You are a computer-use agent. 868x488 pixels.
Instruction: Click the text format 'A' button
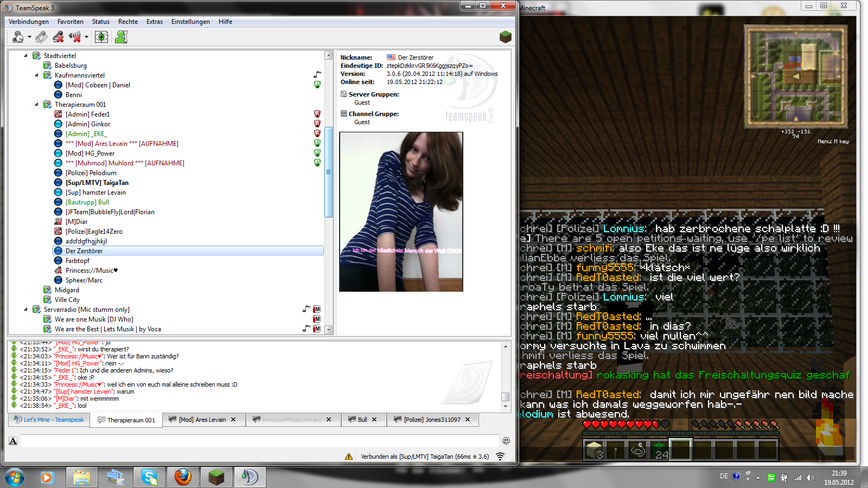(13, 441)
